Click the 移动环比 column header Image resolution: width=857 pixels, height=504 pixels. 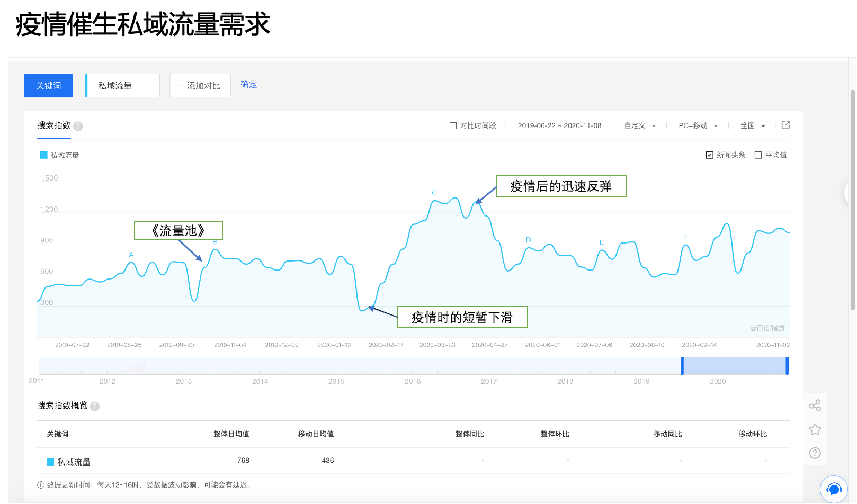[753, 434]
